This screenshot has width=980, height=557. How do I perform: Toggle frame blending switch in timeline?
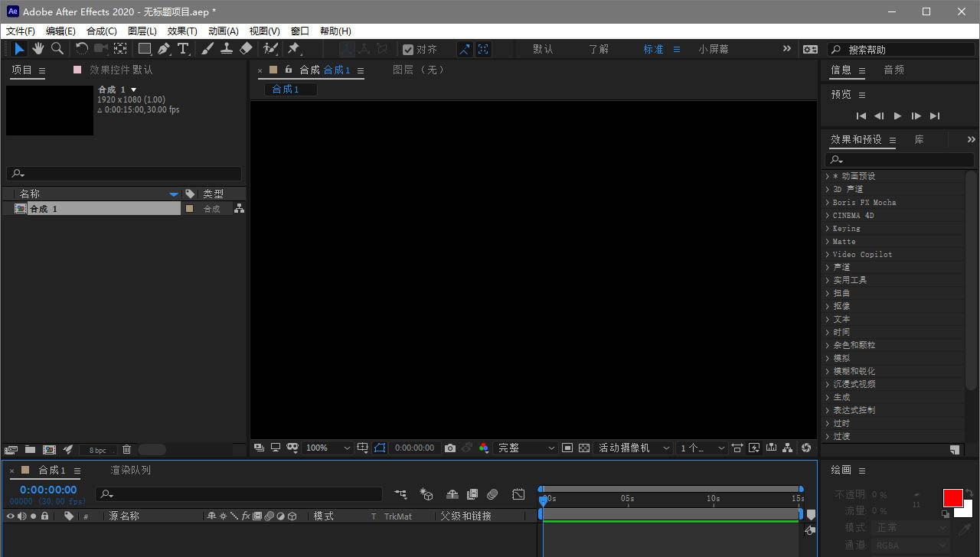(472, 494)
